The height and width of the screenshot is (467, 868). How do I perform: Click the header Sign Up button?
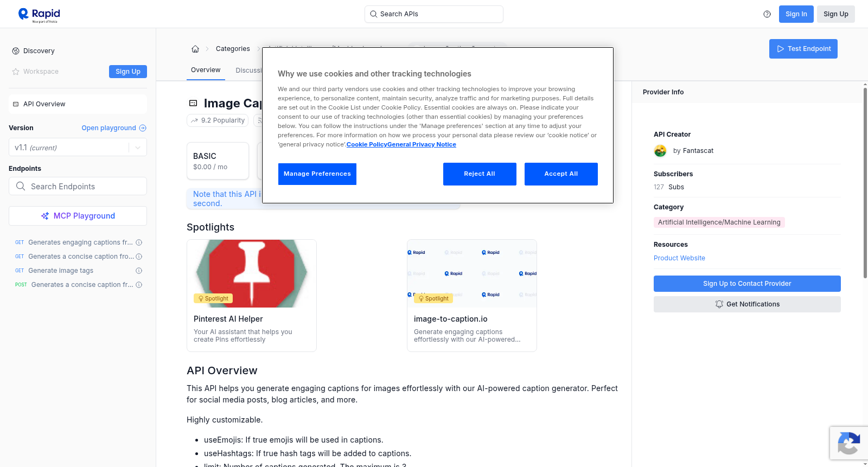coord(835,14)
